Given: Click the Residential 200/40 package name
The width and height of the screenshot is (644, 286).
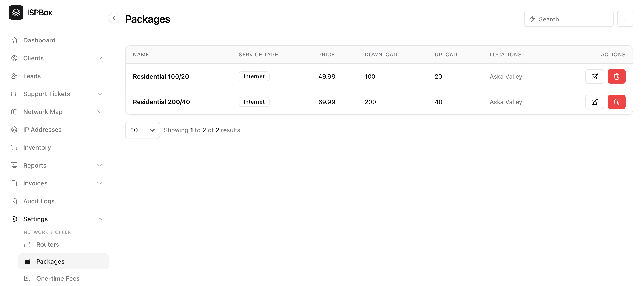Looking at the screenshot, I should click(161, 102).
